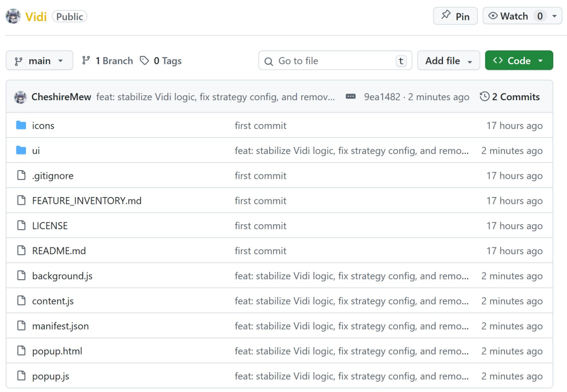The width and height of the screenshot is (567, 392).
Task: Open the popup.html file
Action: point(57,351)
